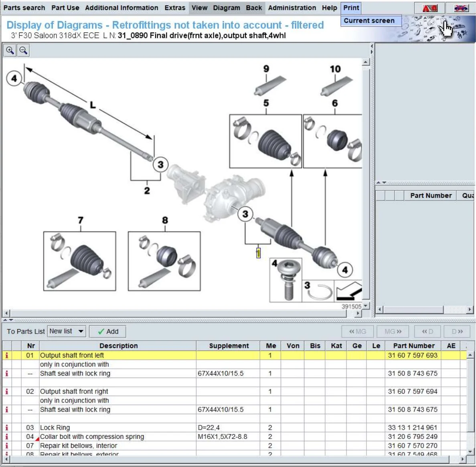The image size is (476, 467).
Task: Select bellows kit 5 image
Action: coord(265,141)
